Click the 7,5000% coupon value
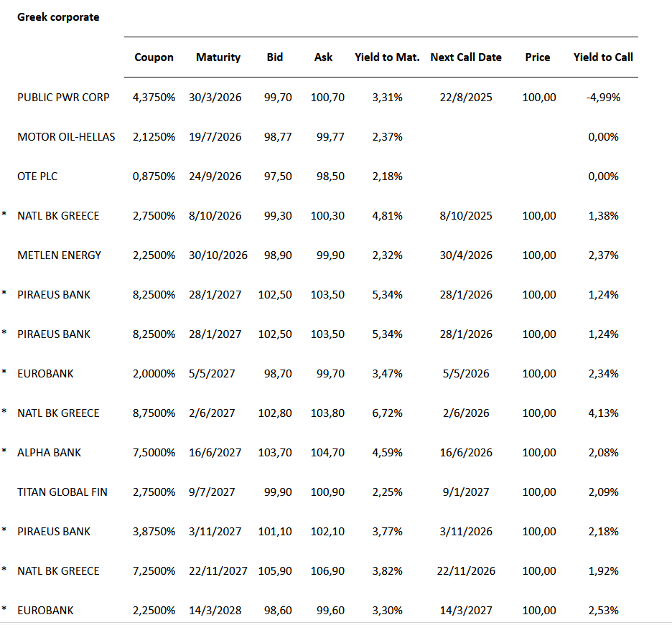Viewport: 672px width, 625px height. (154, 452)
